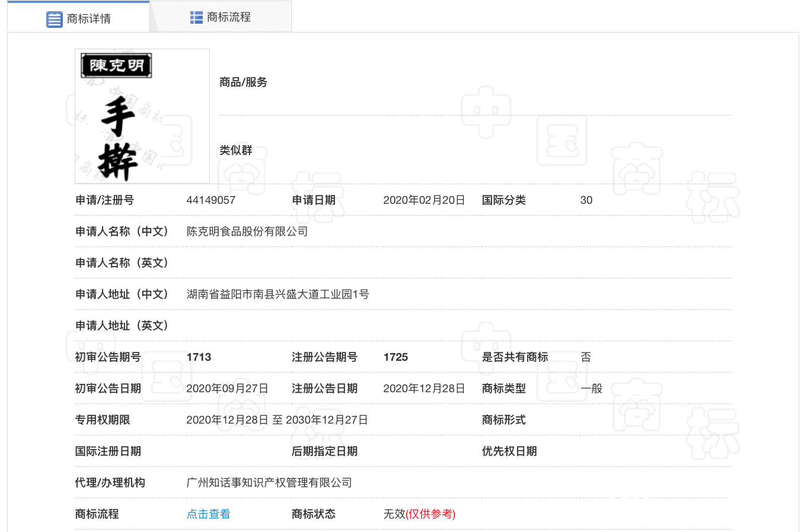Viewport: 811px width, 532px height.
Task: Select trademark status 无效(仅供参考)
Action: pyautogui.click(x=419, y=514)
